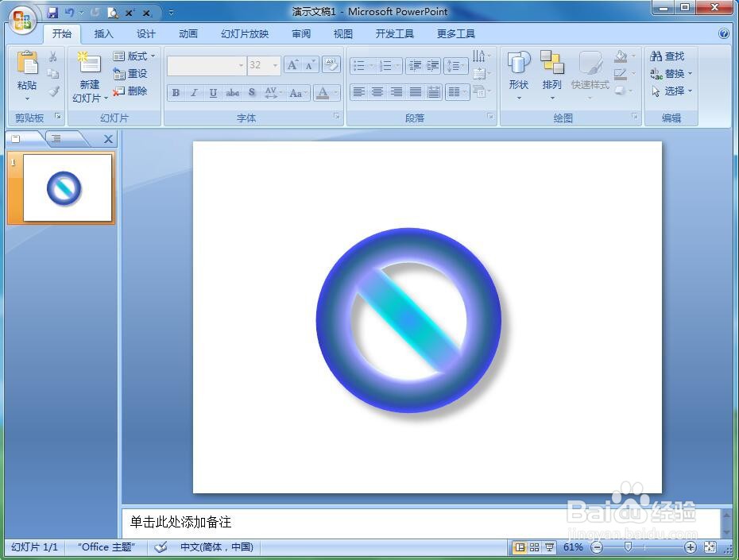Increase list indent level
Image resolution: width=739 pixels, height=560 pixels.
(x=432, y=65)
